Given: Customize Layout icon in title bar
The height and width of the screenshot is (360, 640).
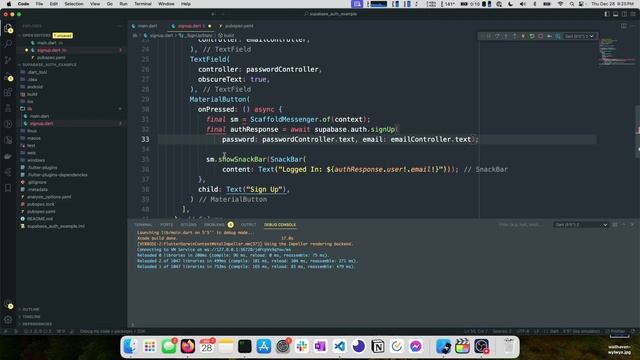Looking at the screenshot, I should click(x=633, y=14).
